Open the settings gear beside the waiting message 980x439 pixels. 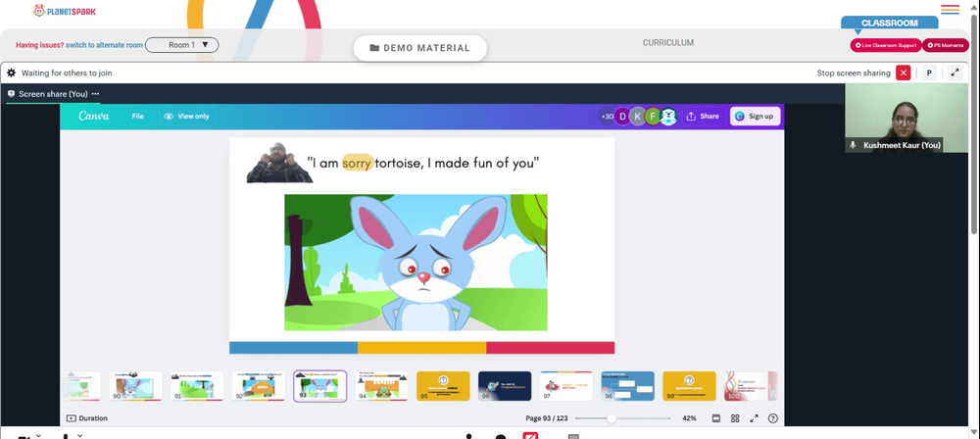click(x=11, y=73)
